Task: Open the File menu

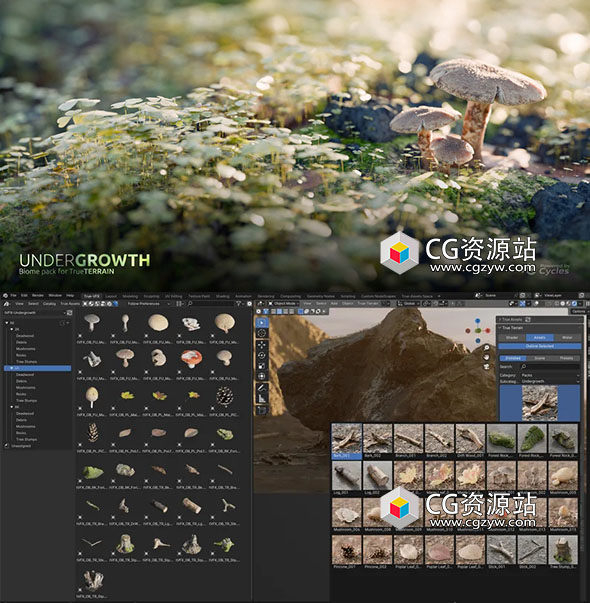Action: (13, 295)
